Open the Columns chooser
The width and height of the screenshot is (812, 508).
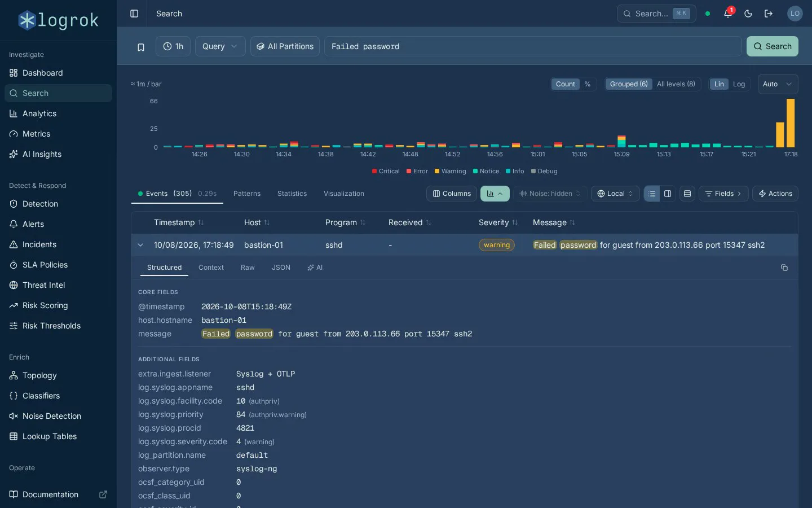pos(452,194)
